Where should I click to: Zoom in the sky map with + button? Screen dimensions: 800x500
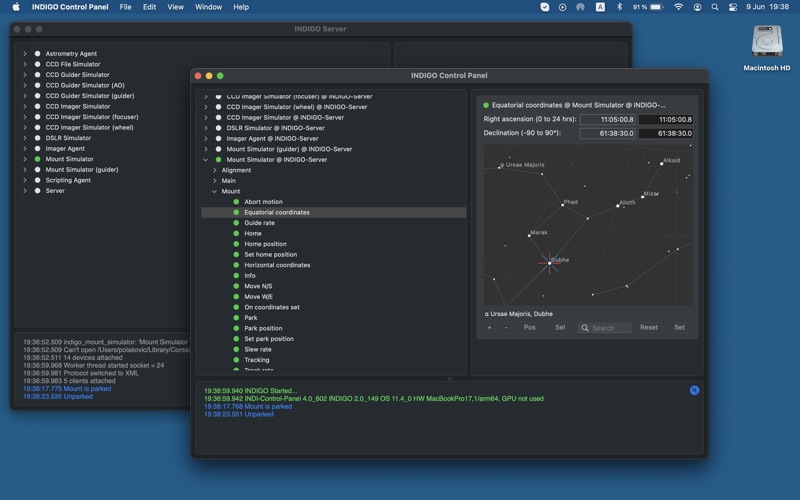(x=489, y=328)
